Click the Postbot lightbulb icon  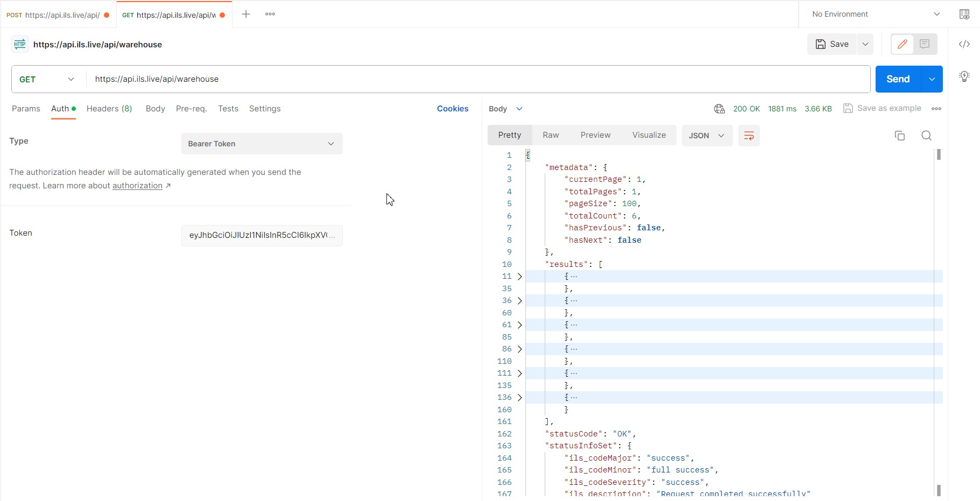pyautogui.click(x=965, y=76)
